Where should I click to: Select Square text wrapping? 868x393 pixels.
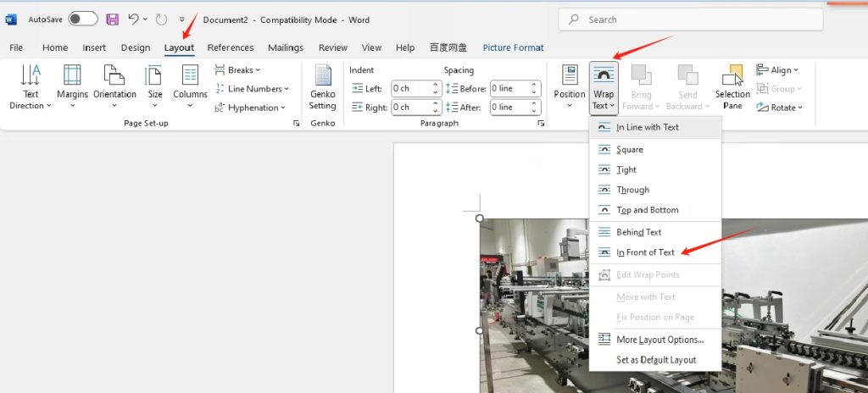630,150
